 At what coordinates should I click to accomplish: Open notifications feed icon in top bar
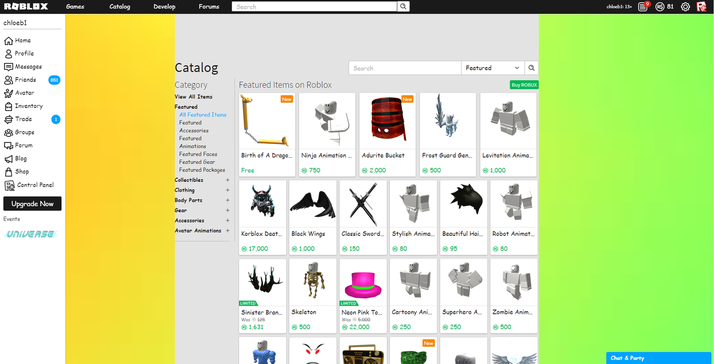point(643,6)
